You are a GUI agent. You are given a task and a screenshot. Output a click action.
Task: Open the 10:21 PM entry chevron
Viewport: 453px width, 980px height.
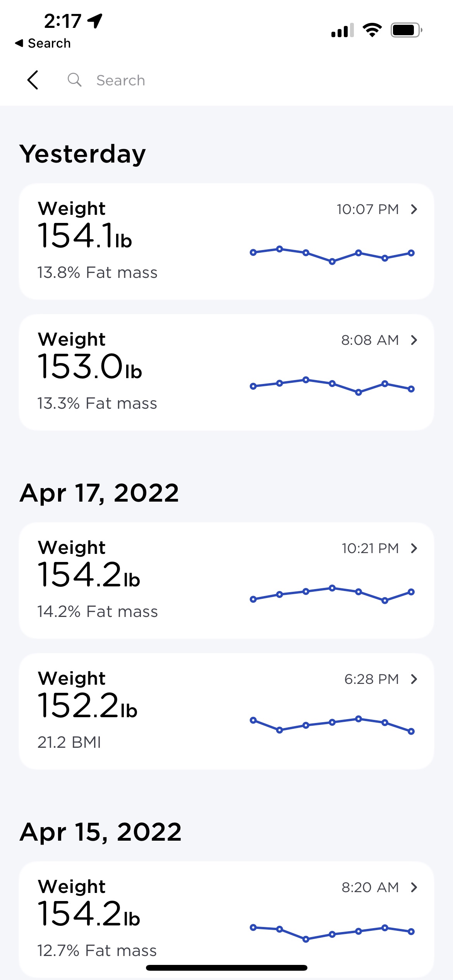point(414,548)
